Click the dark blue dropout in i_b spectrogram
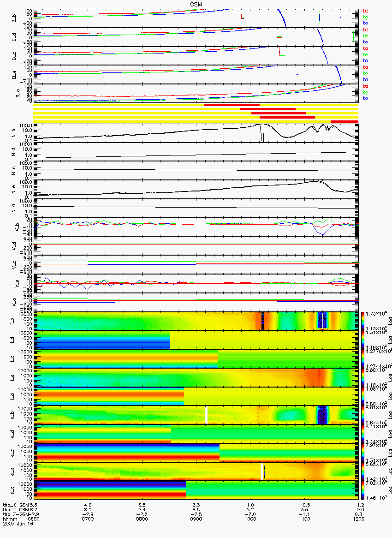Image resolution: width=392 pixels, height=537 pixels. 322,321
